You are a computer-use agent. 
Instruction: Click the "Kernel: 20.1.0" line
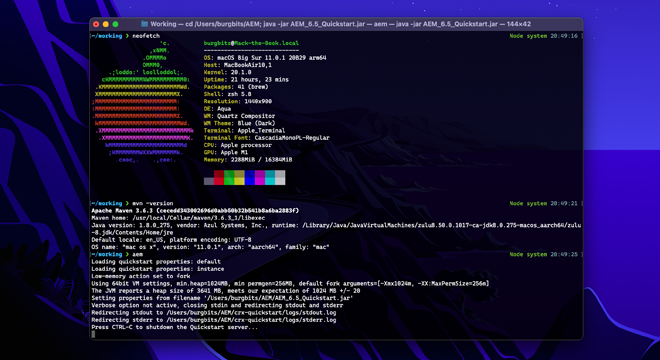228,72
